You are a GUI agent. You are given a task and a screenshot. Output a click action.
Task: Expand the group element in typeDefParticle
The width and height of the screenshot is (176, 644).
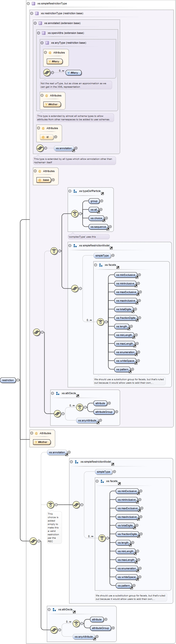point(102,201)
